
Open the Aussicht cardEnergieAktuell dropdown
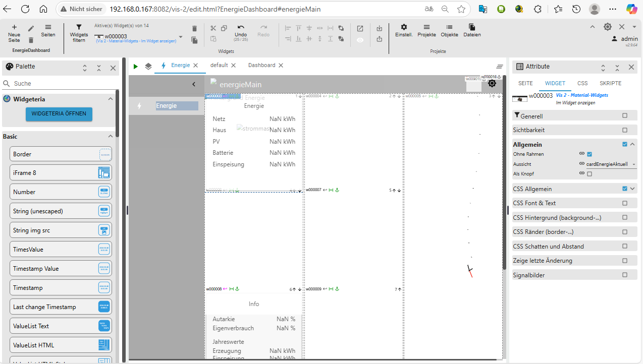tap(611, 164)
